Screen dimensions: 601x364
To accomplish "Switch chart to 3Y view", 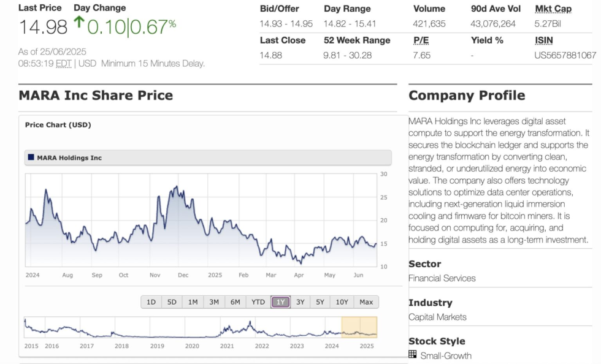I will [300, 301].
